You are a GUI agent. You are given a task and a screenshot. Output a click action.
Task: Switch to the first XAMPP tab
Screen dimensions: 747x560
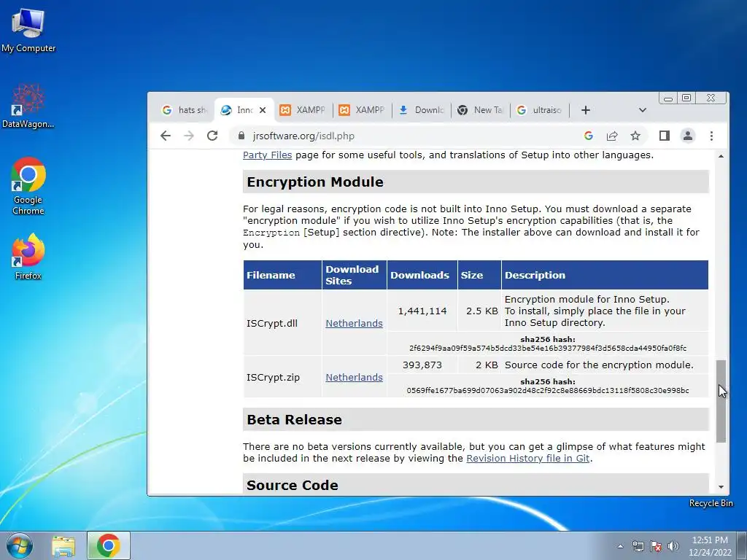tap(303, 110)
